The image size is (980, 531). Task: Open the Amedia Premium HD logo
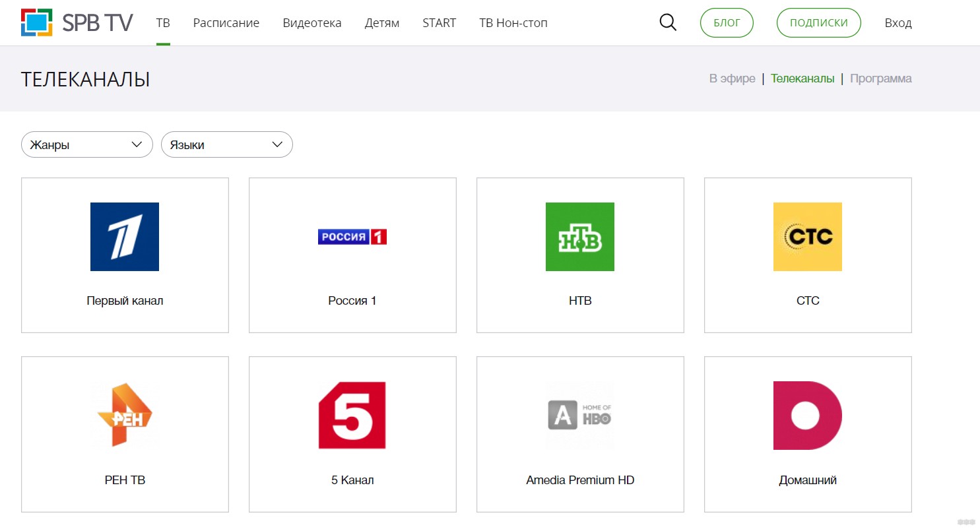[x=580, y=416]
